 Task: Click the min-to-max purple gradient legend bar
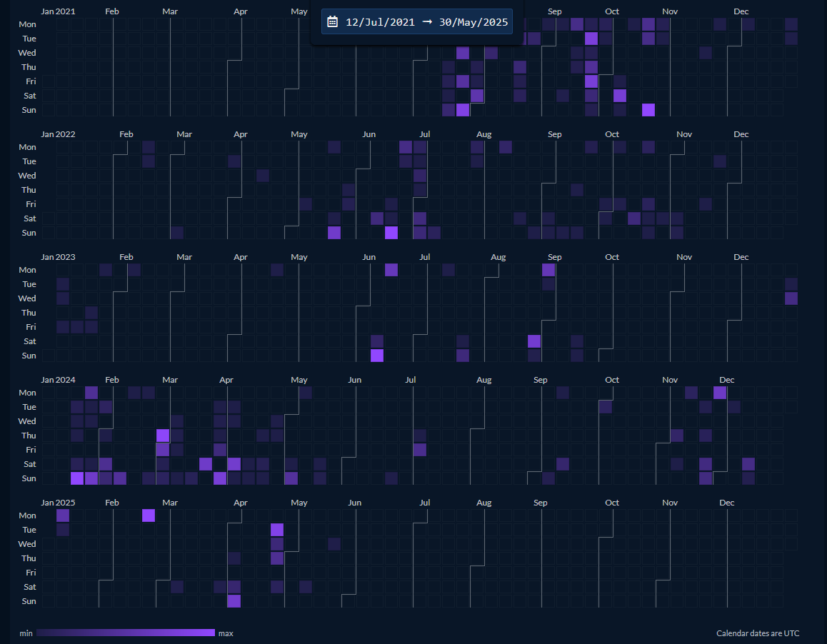click(x=126, y=633)
